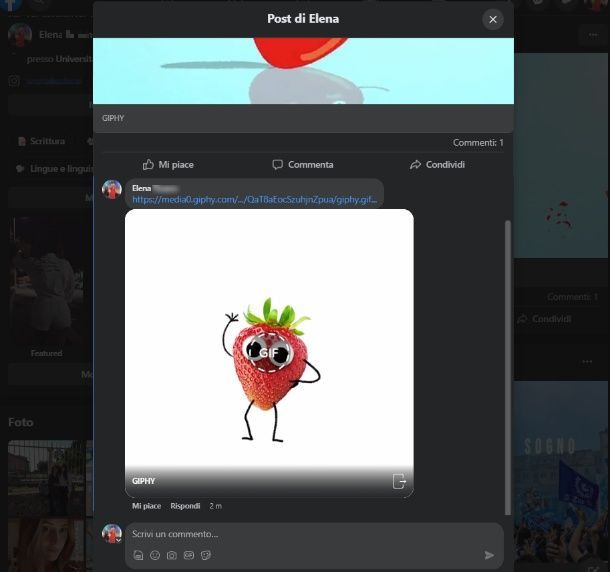The width and height of the screenshot is (610, 572).
Task: Open the emoji picker in comment box
Action: (155, 555)
